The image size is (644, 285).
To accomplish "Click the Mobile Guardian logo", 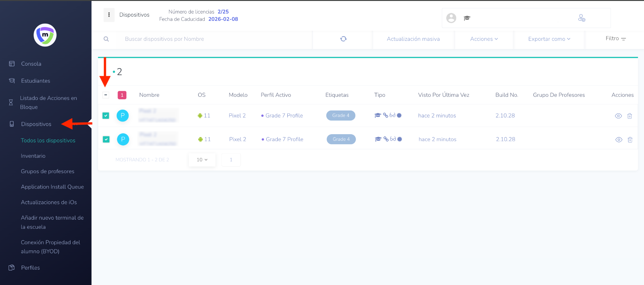I will click(x=45, y=35).
